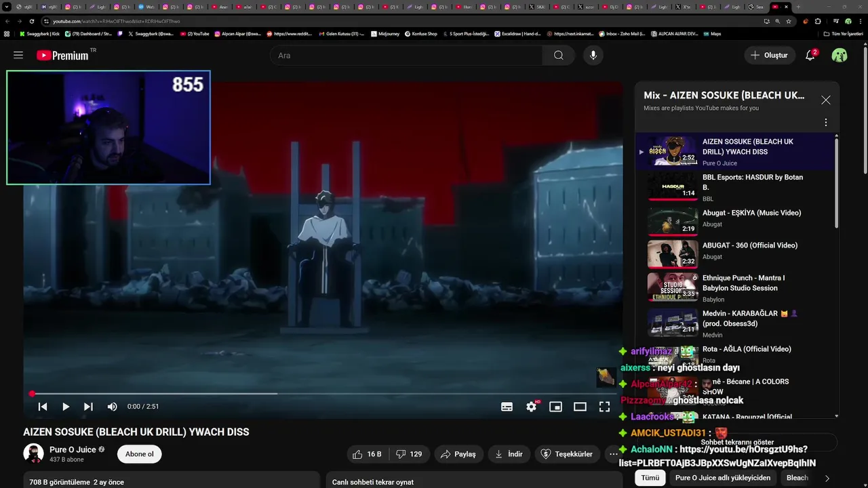Bookmark this page with star

(x=789, y=21)
